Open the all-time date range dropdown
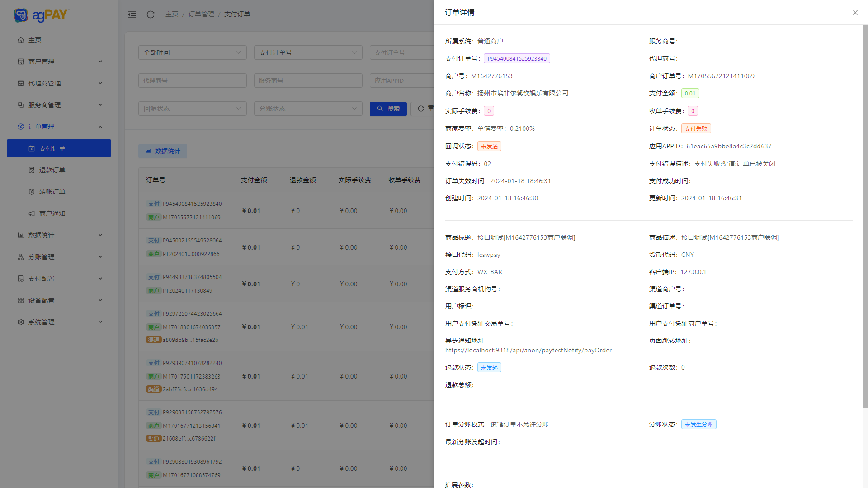The height and width of the screenshot is (488, 868). [192, 52]
